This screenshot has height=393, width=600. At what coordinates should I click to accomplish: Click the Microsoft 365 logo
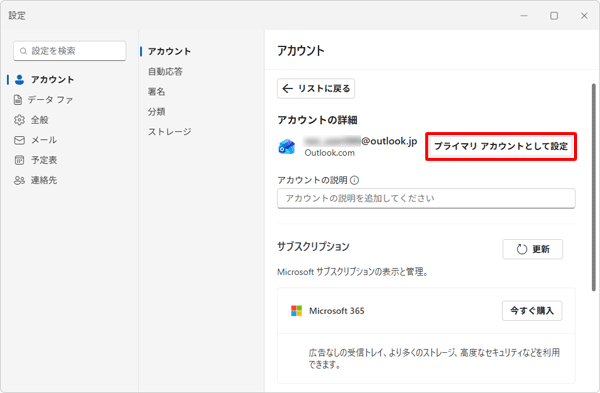click(297, 311)
